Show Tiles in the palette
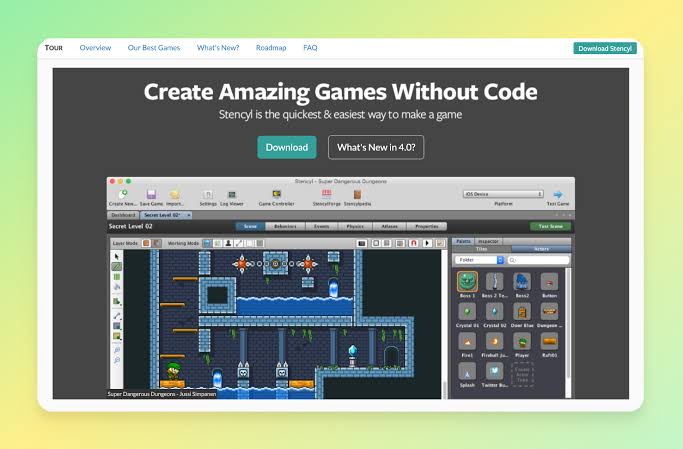 click(482, 249)
